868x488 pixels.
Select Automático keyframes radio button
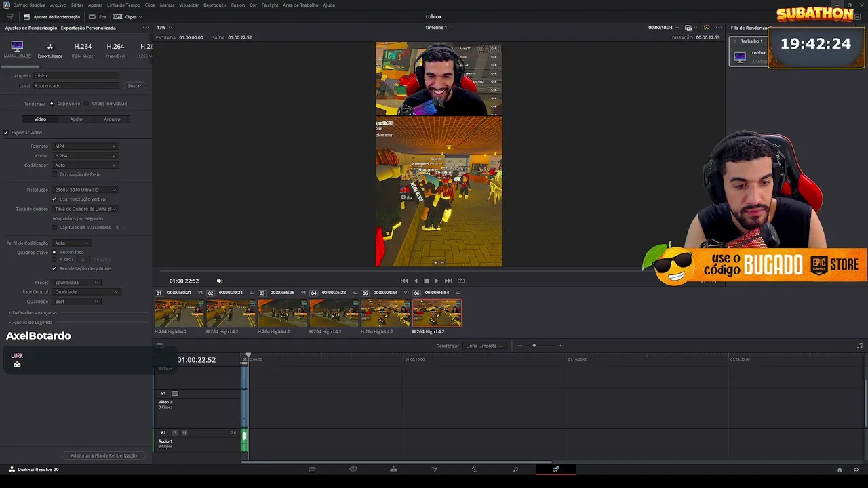(54, 252)
